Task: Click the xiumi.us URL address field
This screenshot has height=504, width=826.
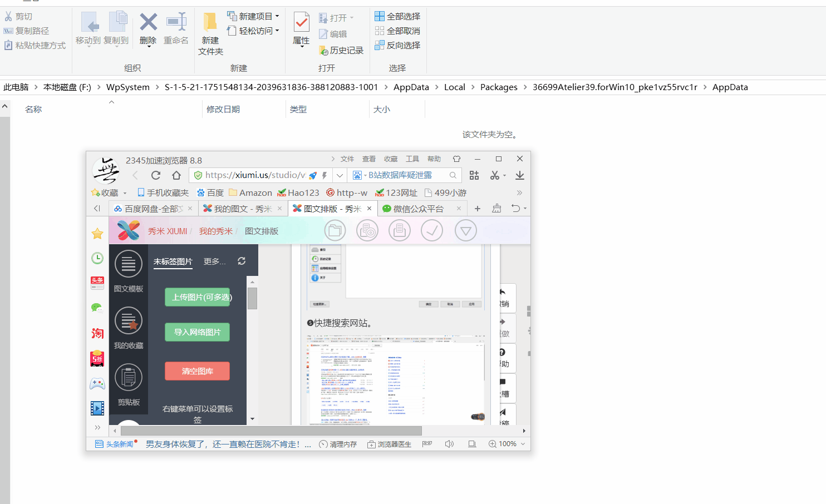Action: (255, 175)
